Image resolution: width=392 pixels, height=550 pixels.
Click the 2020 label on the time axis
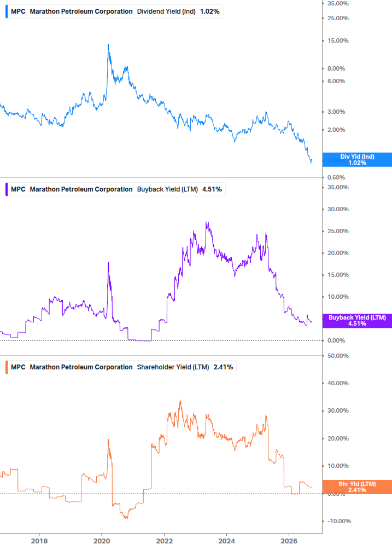(102, 541)
